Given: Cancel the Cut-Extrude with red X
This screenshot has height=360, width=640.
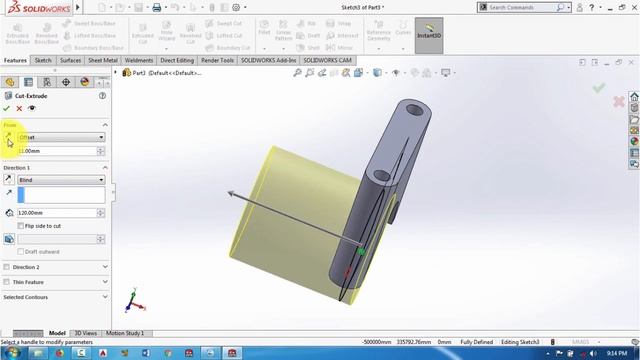Looking at the screenshot, I should point(19,108).
